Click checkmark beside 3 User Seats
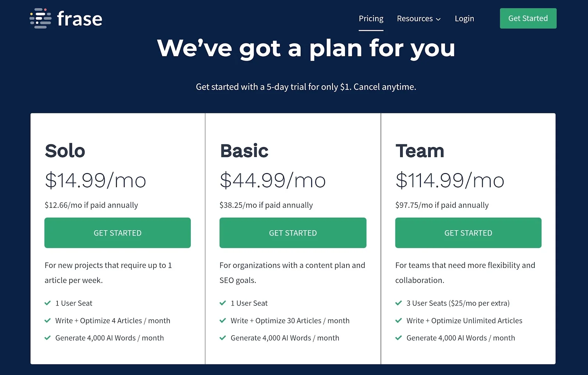The width and height of the screenshot is (588, 375). coord(398,303)
